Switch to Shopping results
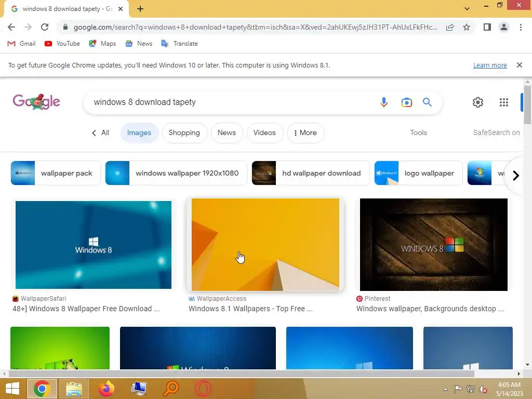 point(184,132)
